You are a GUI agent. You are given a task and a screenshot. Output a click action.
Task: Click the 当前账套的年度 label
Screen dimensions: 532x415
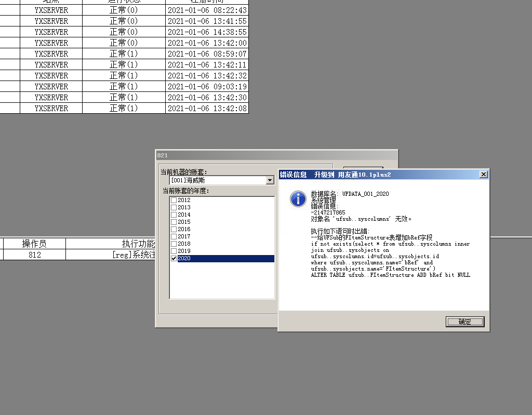click(185, 191)
